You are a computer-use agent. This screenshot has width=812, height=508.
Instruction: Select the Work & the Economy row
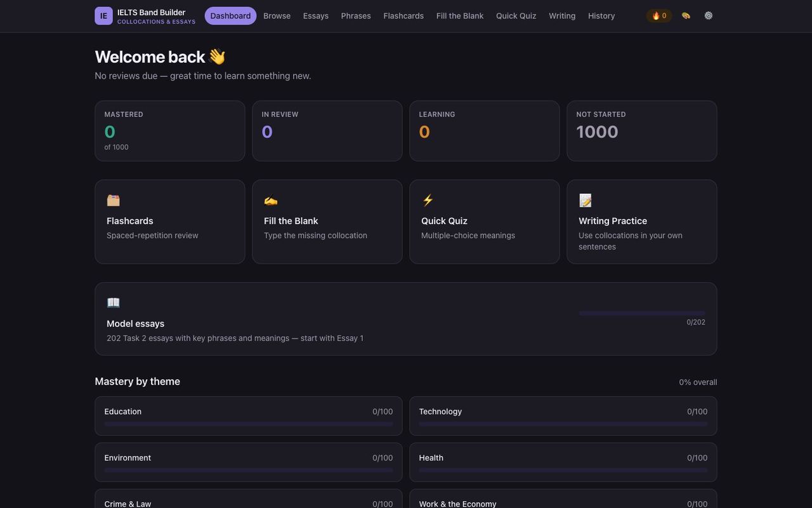pyautogui.click(x=563, y=499)
